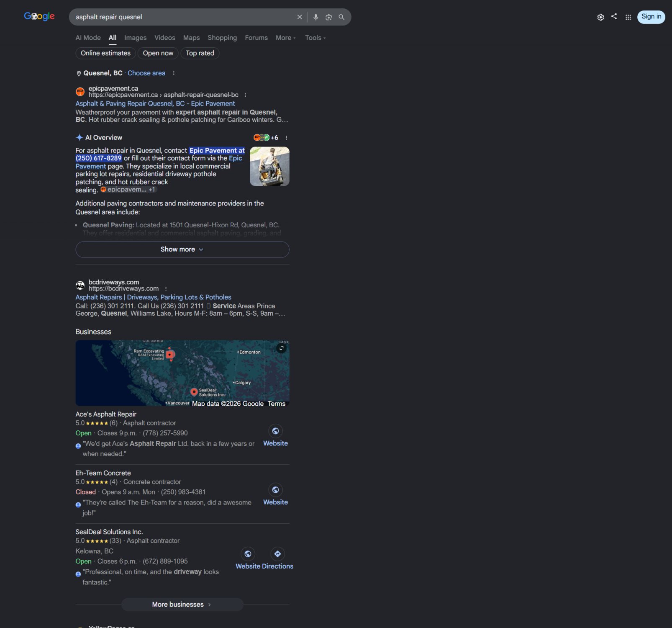Open the AI Overview paving thumbnail image

[269, 166]
